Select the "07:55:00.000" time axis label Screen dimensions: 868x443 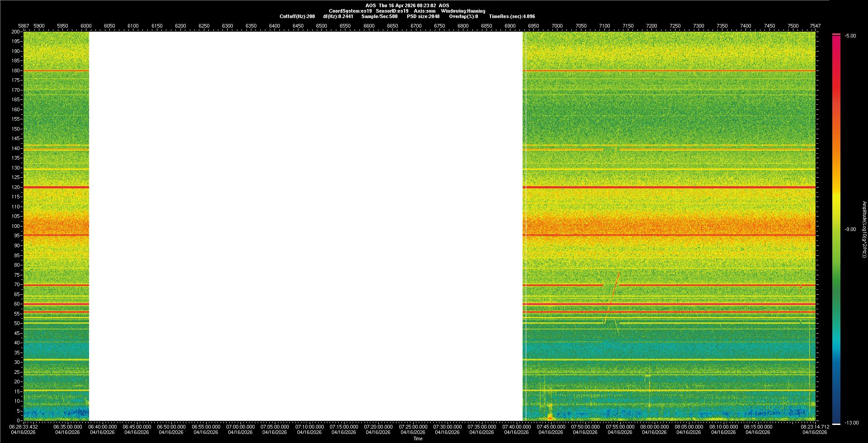point(620,426)
